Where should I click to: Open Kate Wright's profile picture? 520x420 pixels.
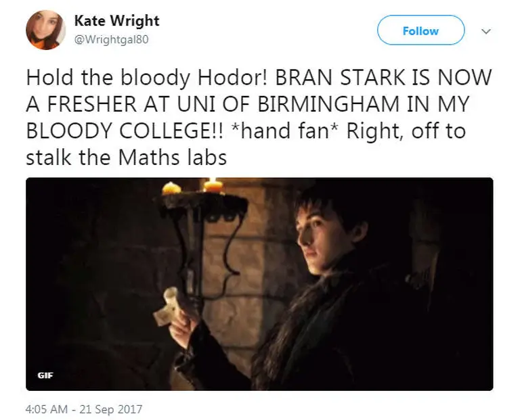(45, 30)
